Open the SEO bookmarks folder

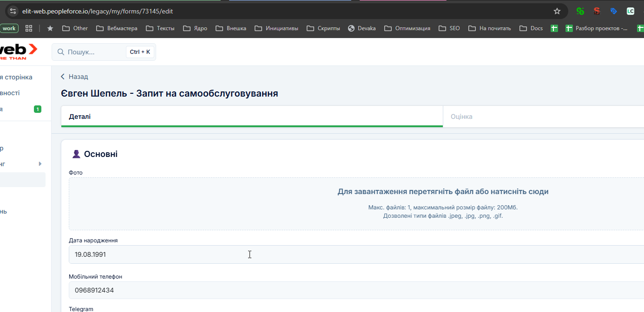coord(449,28)
